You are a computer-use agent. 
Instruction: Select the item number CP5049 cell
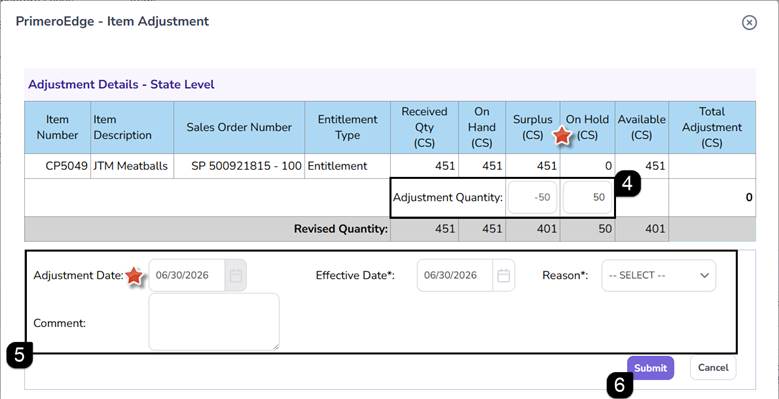(58, 166)
